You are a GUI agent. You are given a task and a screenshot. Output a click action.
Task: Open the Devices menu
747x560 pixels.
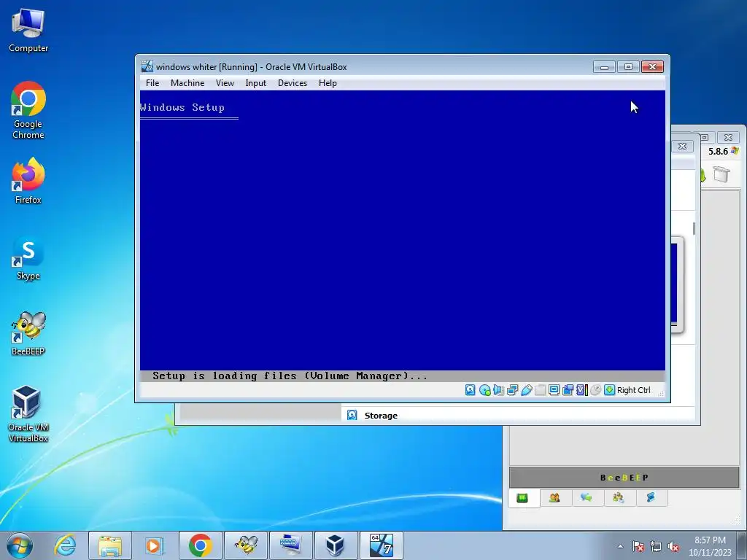(293, 83)
